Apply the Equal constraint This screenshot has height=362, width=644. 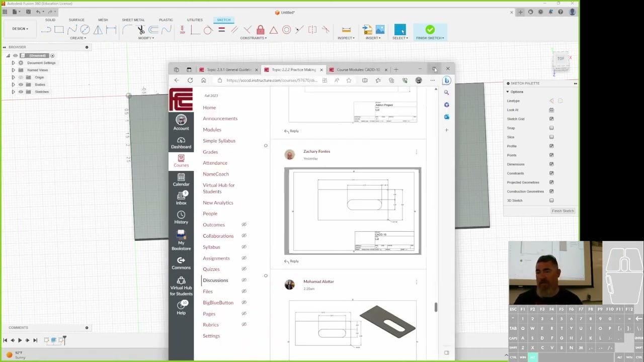click(x=221, y=30)
